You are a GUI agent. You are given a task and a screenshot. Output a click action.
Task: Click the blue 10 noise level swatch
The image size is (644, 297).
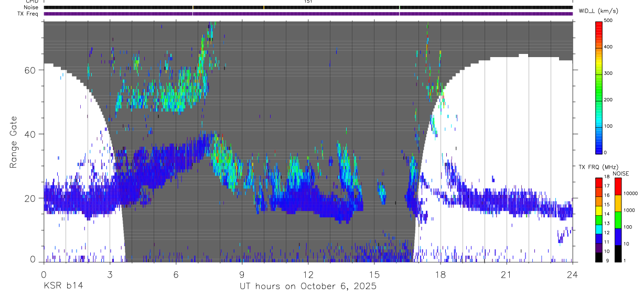(618, 237)
